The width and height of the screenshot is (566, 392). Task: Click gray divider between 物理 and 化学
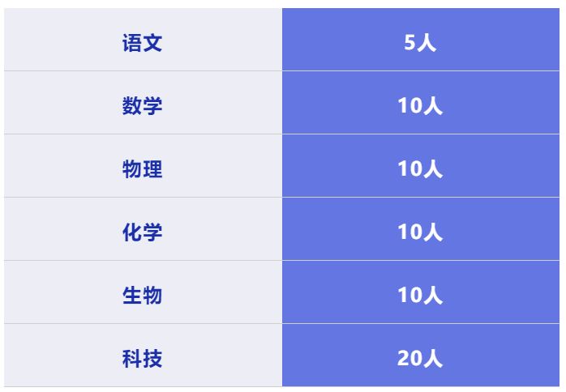point(143,198)
